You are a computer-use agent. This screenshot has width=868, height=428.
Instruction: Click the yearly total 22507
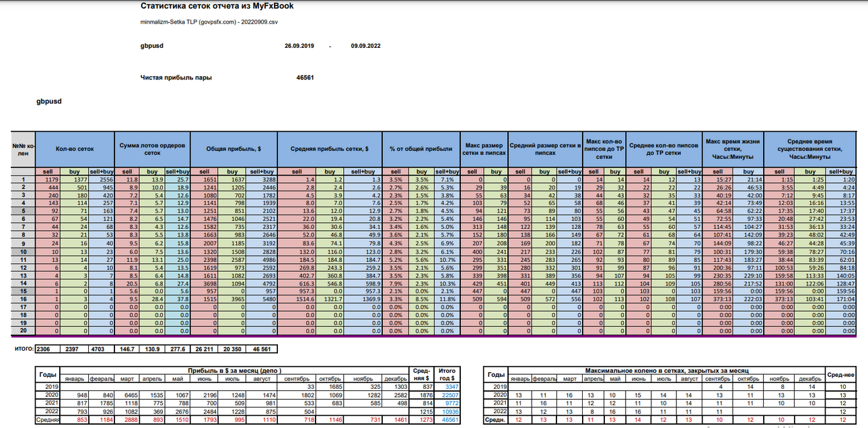click(447, 395)
